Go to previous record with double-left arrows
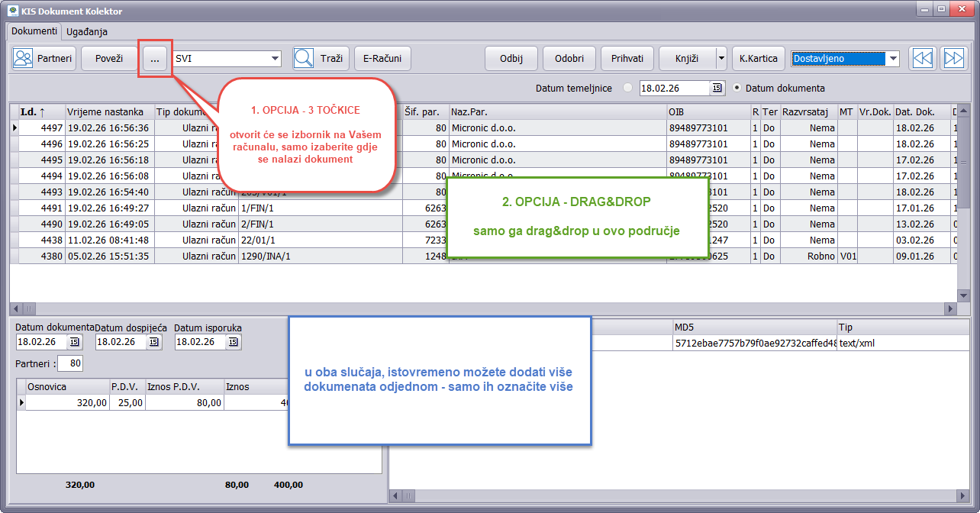This screenshot has height=513, width=980. [923, 59]
